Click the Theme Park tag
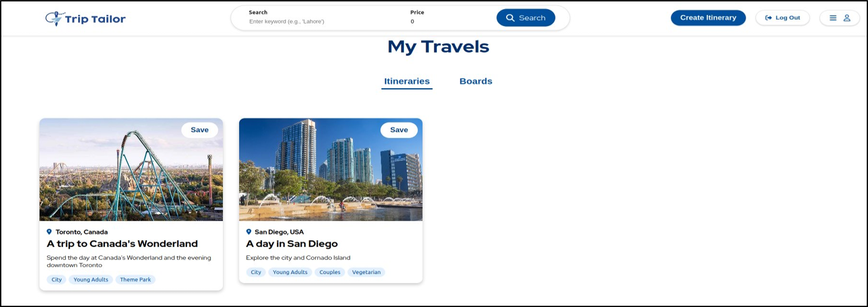This screenshot has width=868, height=307. [135, 280]
